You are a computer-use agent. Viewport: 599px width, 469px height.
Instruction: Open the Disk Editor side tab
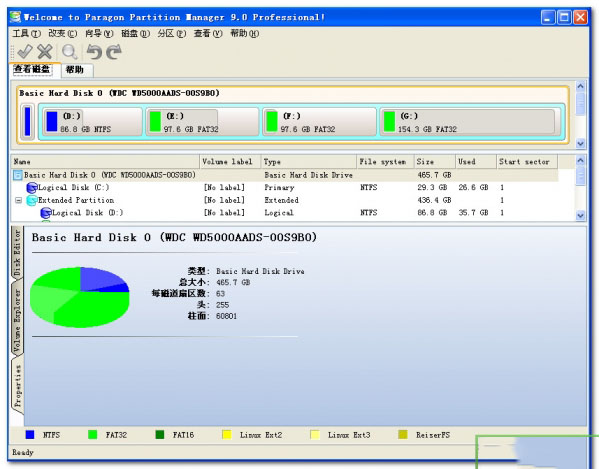17,253
